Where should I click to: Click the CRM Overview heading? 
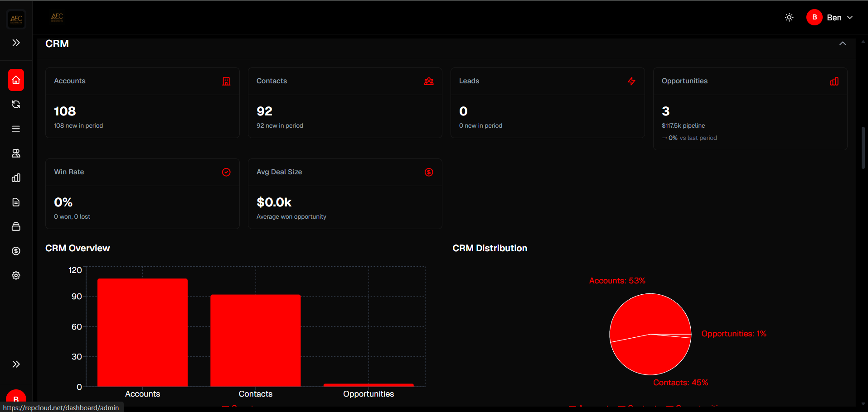point(78,248)
